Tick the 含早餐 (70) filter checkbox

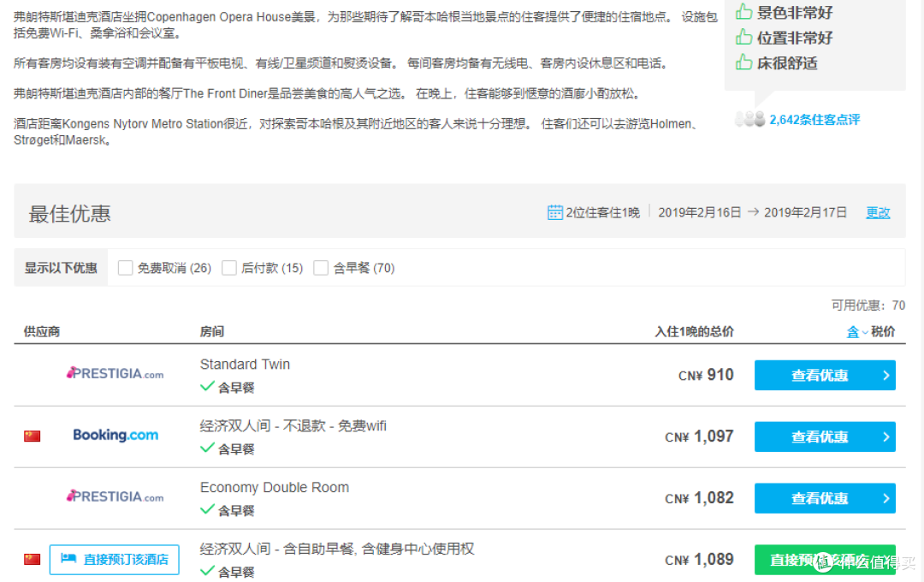pos(321,268)
